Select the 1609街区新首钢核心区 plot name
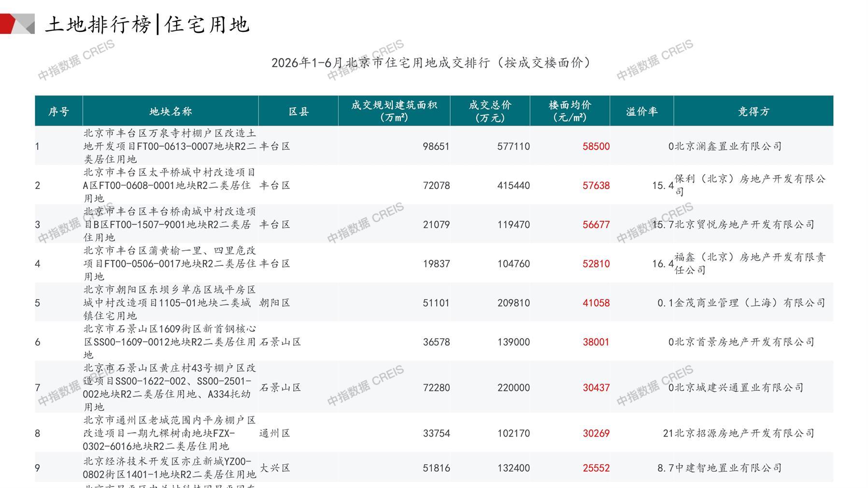The image size is (868, 488). (170, 342)
